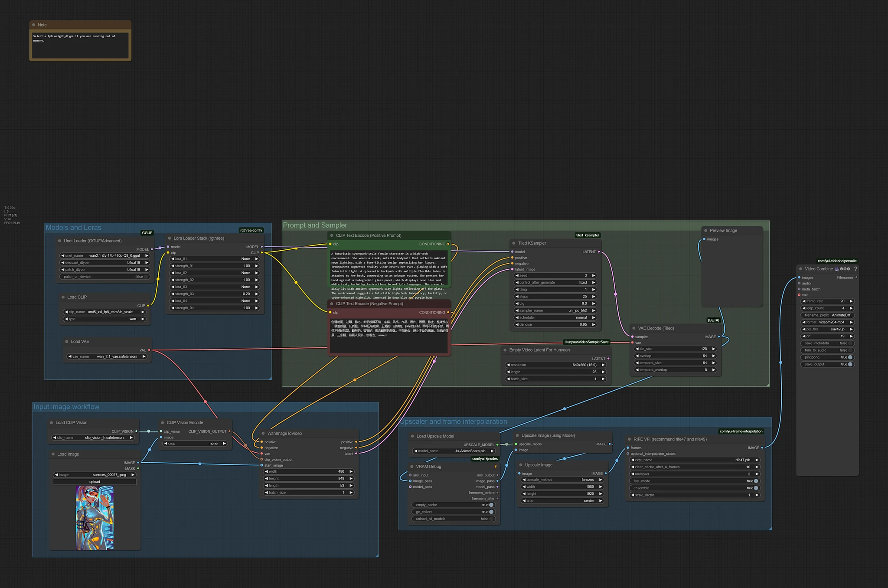The height and width of the screenshot is (588, 888).
Task: Open the sampler_name dropdown
Action: click(555, 310)
